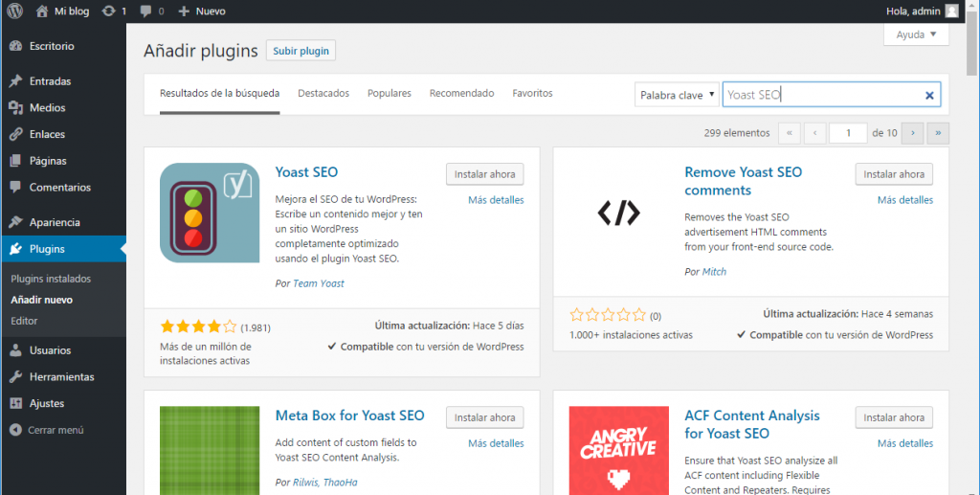Viewport: 980px width, 495px height.
Task: Click the admin avatar icon
Action: 951,11
